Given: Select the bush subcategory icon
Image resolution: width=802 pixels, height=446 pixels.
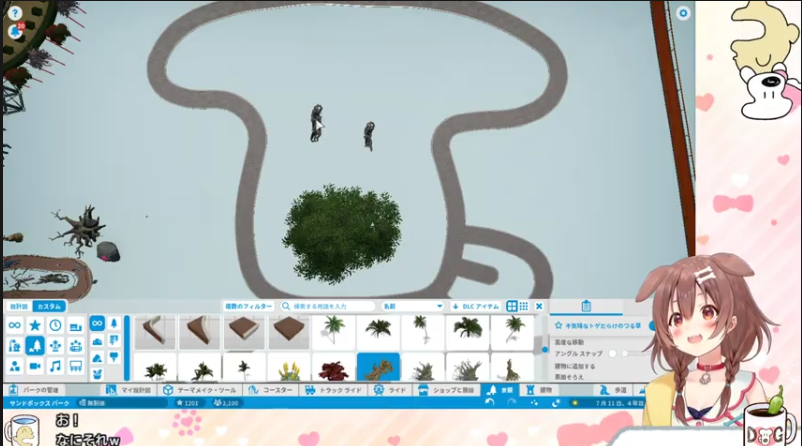Looking at the screenshot, I should [x=97, y=341].
